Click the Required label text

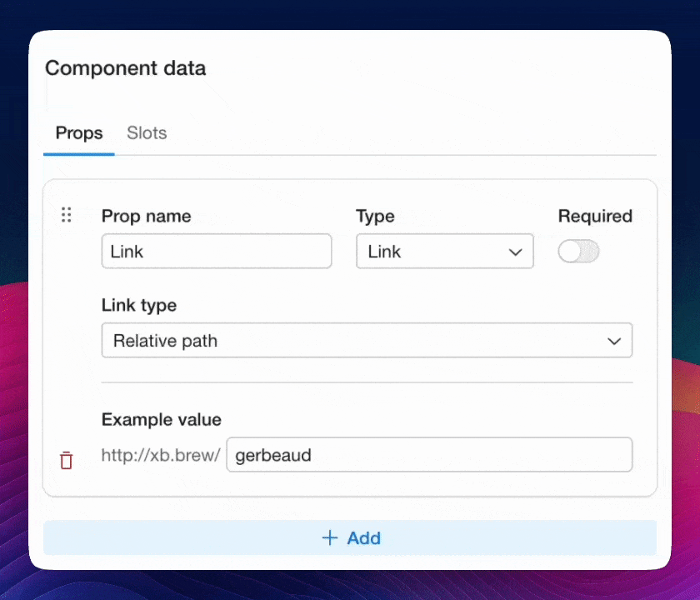click(x=595, y=217)
